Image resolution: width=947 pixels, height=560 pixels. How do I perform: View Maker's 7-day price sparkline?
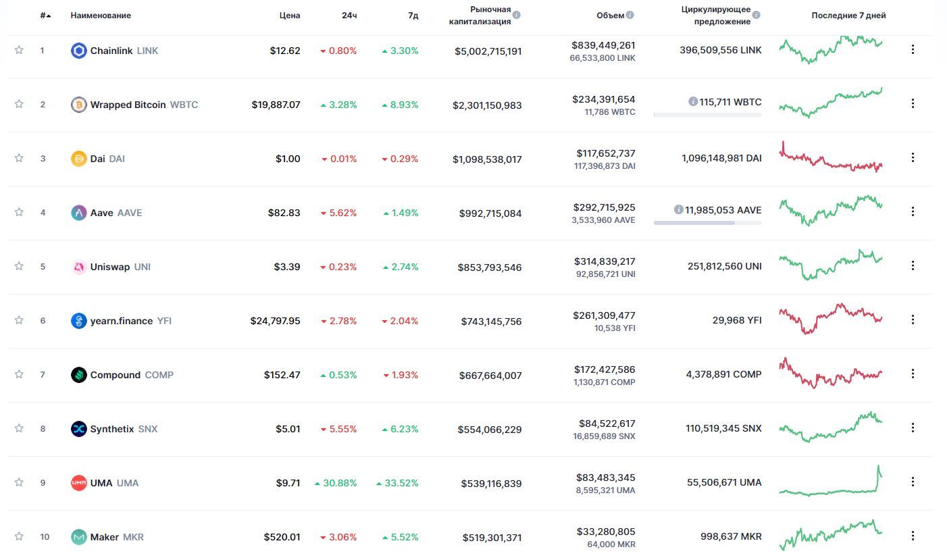tap(831, 535)
